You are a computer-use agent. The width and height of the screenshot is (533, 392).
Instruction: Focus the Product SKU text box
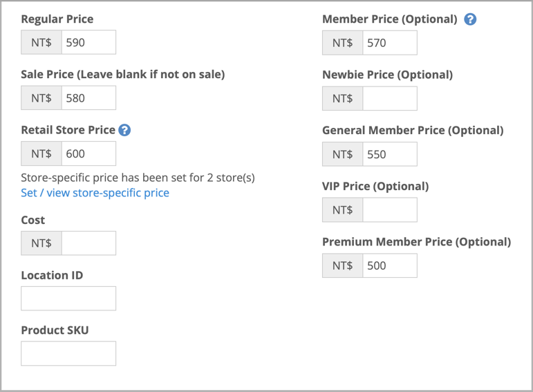(68, 353)
